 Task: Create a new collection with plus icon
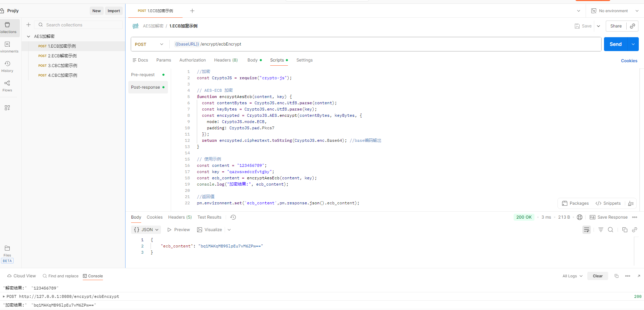point(29,25)
